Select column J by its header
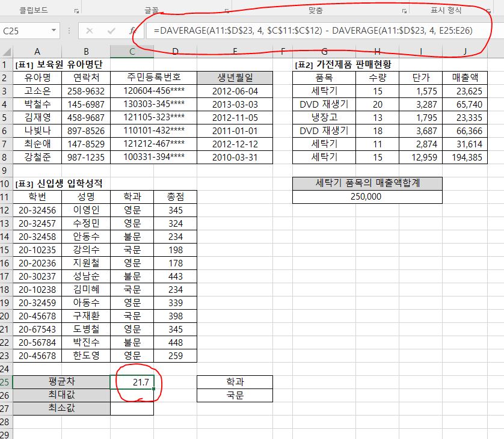 465,52
